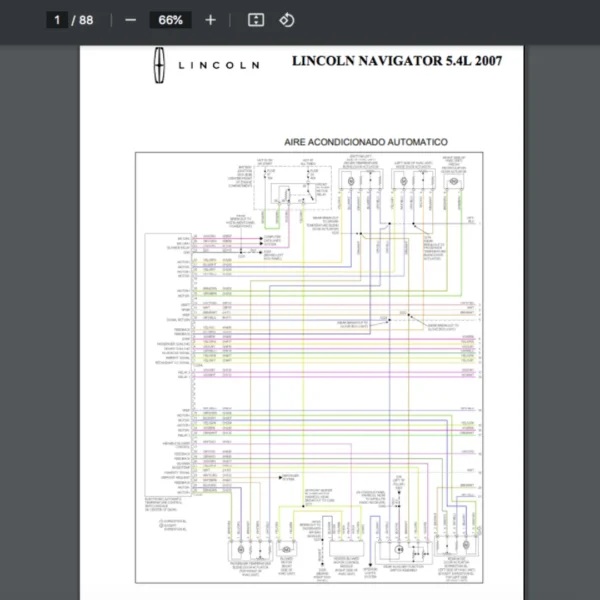600x600 pixels.
Task: Click the Lincoln logo emblem
Action: click(x=158, y=63)
